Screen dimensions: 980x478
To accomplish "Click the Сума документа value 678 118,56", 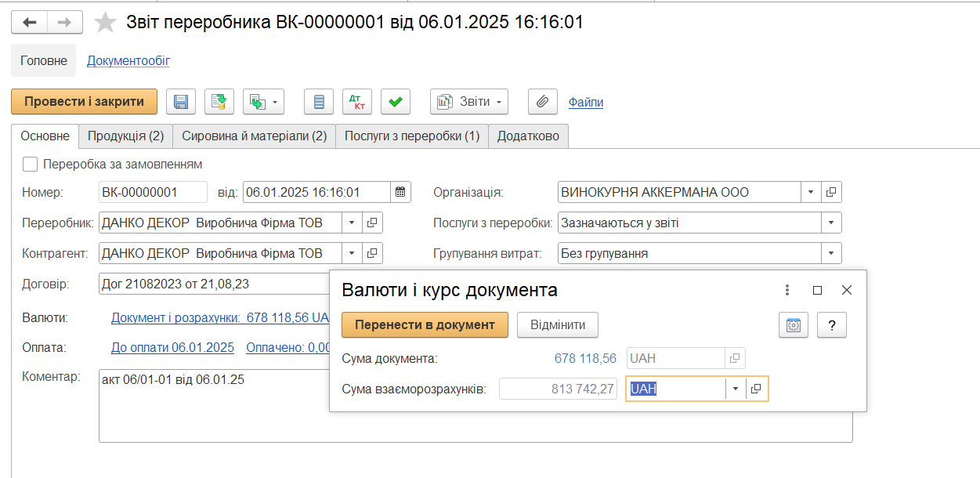I will pos(585,358).
